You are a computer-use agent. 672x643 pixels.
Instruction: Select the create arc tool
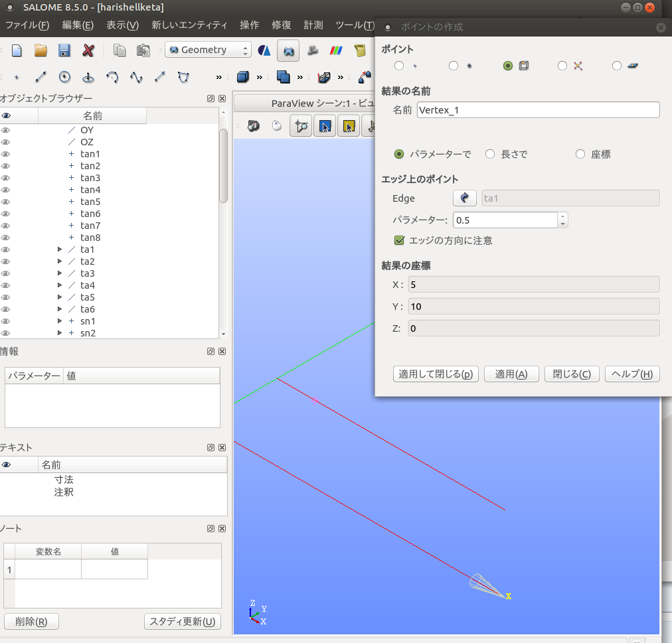pos(112,77)
